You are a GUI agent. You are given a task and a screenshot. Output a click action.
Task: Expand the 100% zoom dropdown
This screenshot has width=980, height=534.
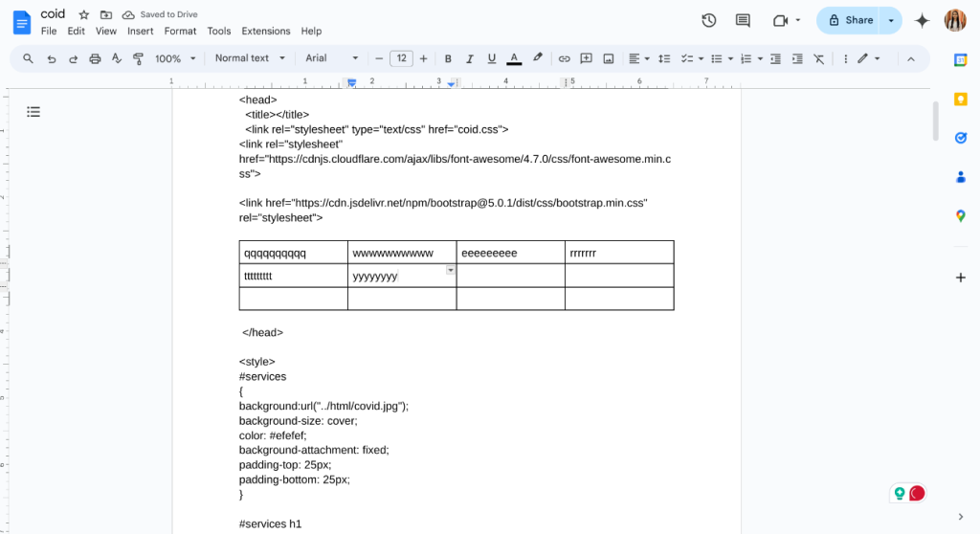tap(175, 58)
